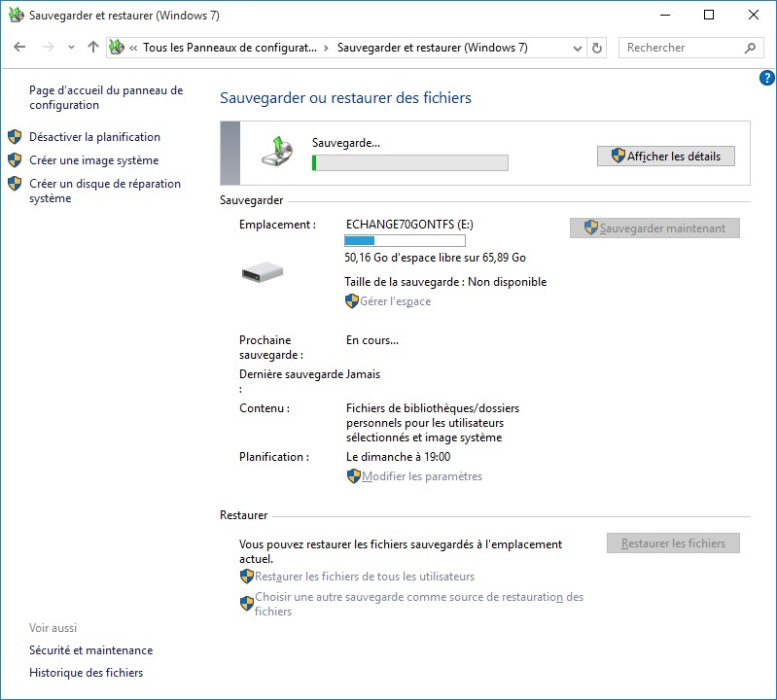Open Gérer l'espace link
The image size is (777, 700).
[395, 301]
